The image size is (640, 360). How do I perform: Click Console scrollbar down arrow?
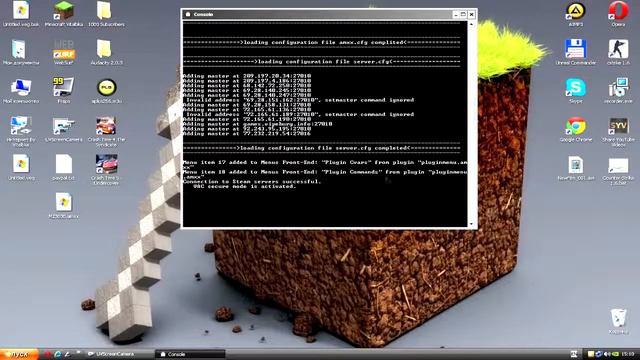(471, 224)
